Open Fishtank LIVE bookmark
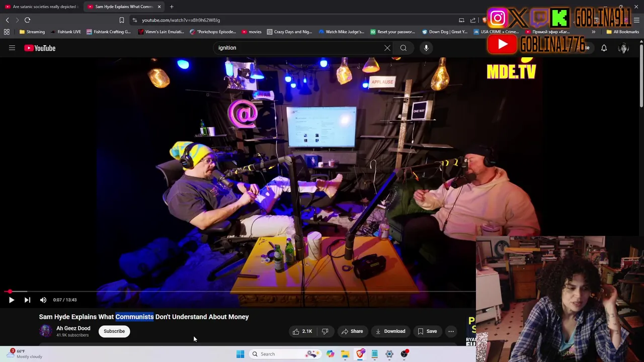The height and width of the screenshot is (362, 644). click(x=66, y=32)
